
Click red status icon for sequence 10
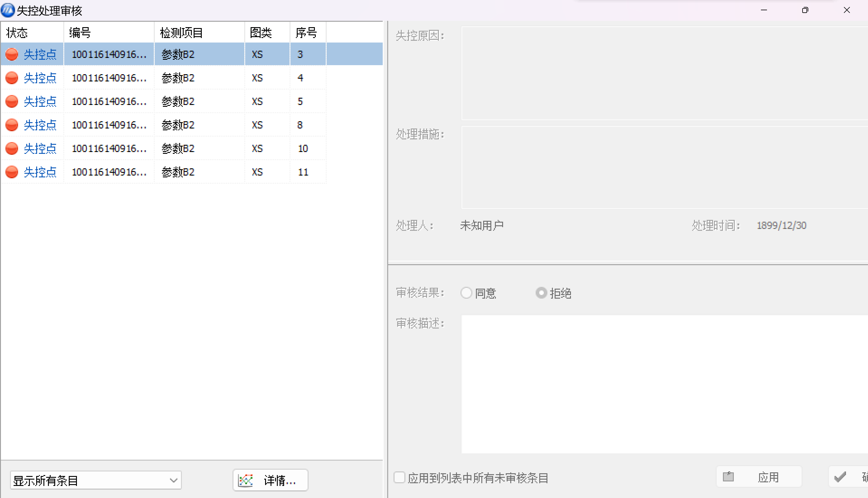click(12, 148)
